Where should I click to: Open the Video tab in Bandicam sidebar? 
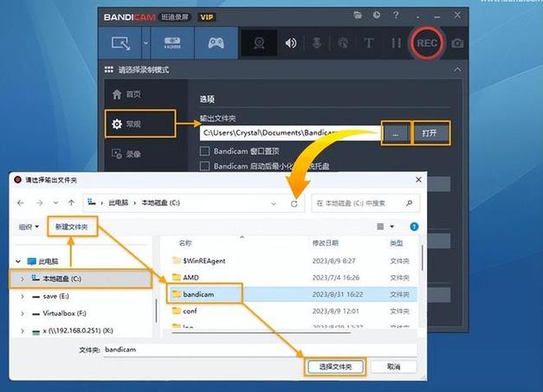tap(126, 154)
